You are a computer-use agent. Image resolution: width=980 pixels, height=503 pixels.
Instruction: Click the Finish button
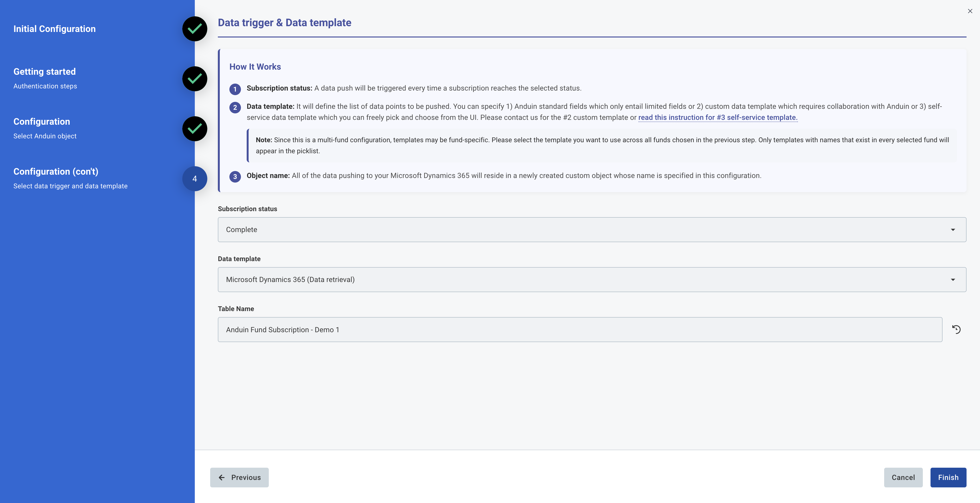[x=948, y=477]
